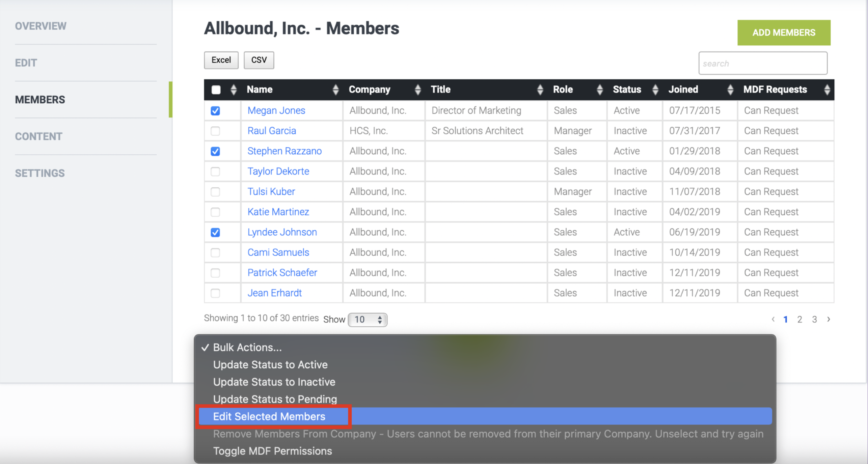Sort table by Company column arrows
Screen dimensions: 868x464
pyautogui.click(x=417, y=89)
